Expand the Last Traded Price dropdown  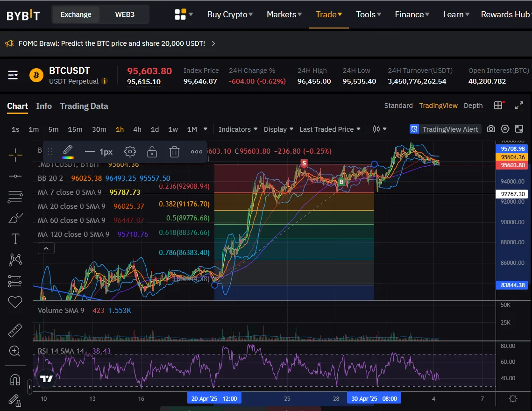330,129
